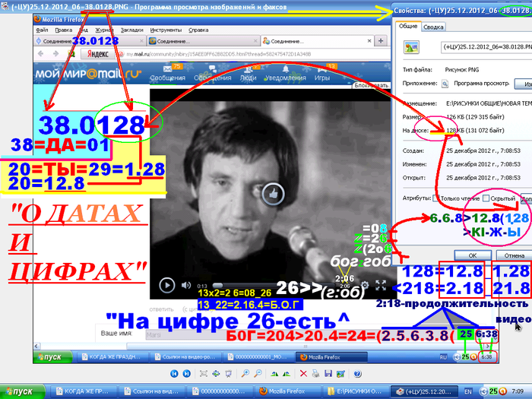Viewport: 532px width, 399px height.
Task: Open Люди in Мой Мир header
Action: click(x=248, y=73)
